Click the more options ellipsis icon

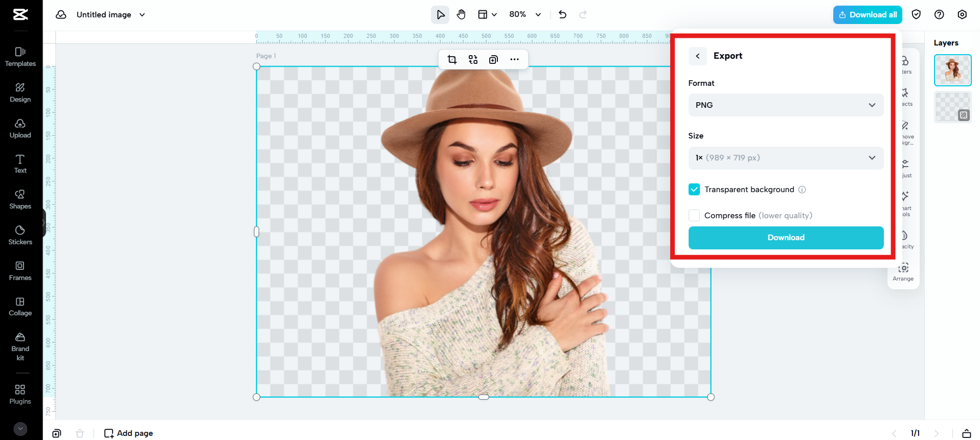[514, 60]
